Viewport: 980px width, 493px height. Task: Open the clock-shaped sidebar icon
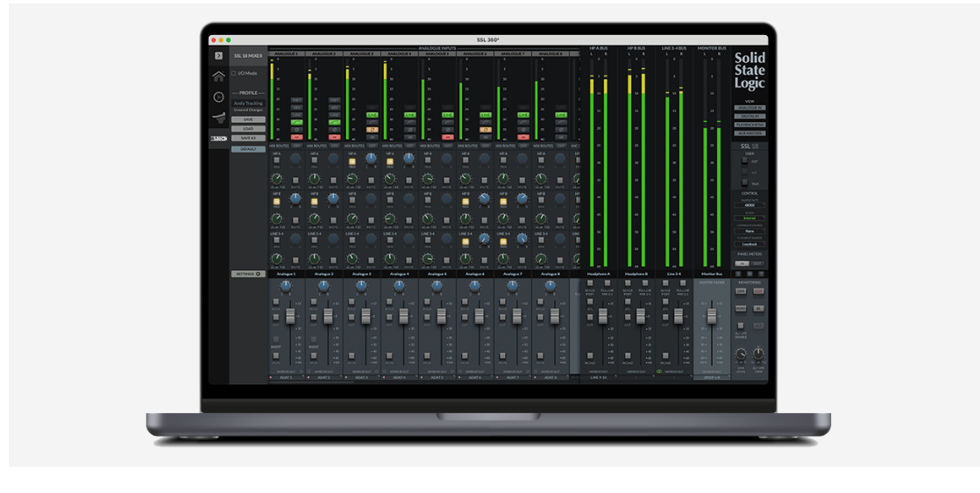tap(218, 97)
